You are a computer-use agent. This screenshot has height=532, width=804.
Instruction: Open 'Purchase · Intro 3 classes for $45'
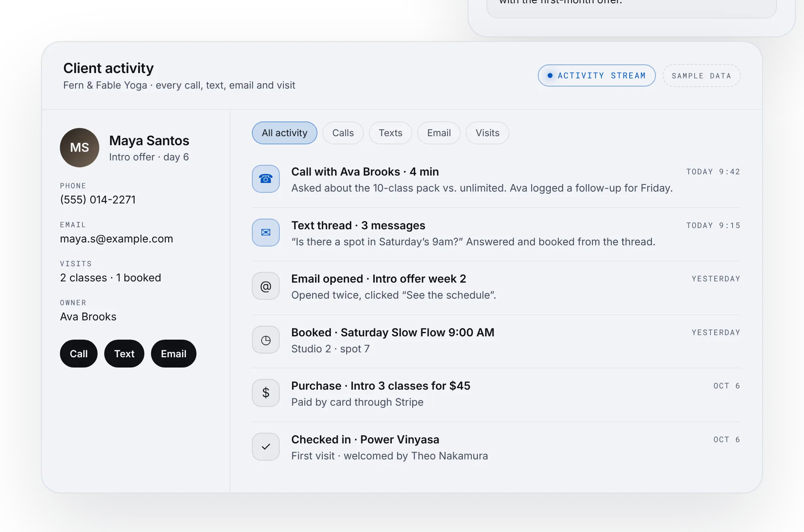tap(496, 393)
